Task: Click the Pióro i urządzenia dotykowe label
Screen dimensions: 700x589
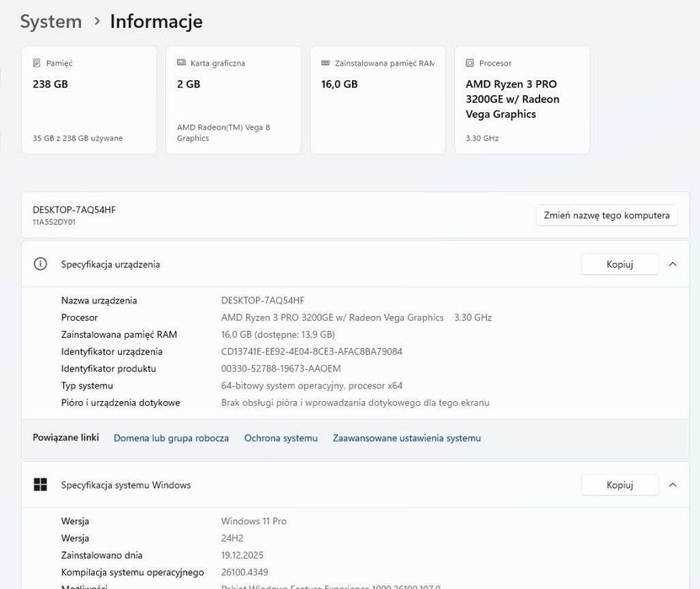Action: point(120,402)
